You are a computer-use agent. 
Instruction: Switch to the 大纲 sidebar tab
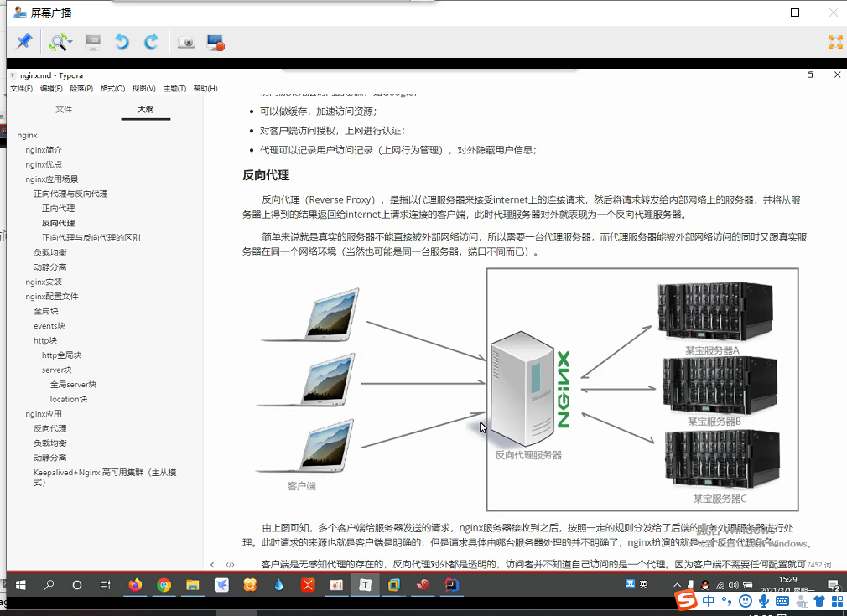[145, 109]
